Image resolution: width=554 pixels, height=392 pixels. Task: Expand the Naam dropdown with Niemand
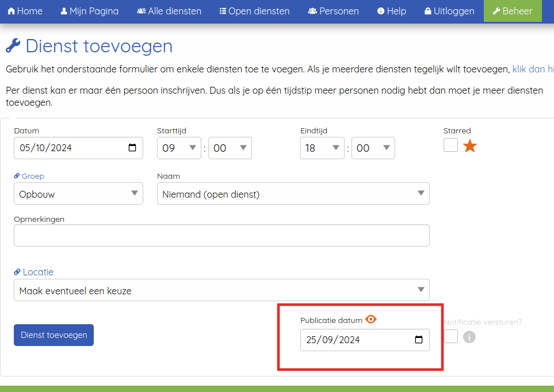tap(293, 194)
